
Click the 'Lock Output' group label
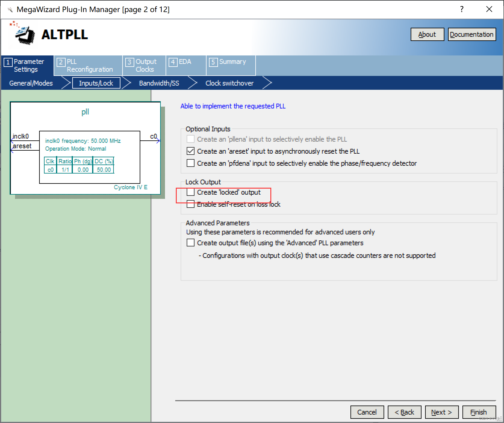[x=203, y=182]
